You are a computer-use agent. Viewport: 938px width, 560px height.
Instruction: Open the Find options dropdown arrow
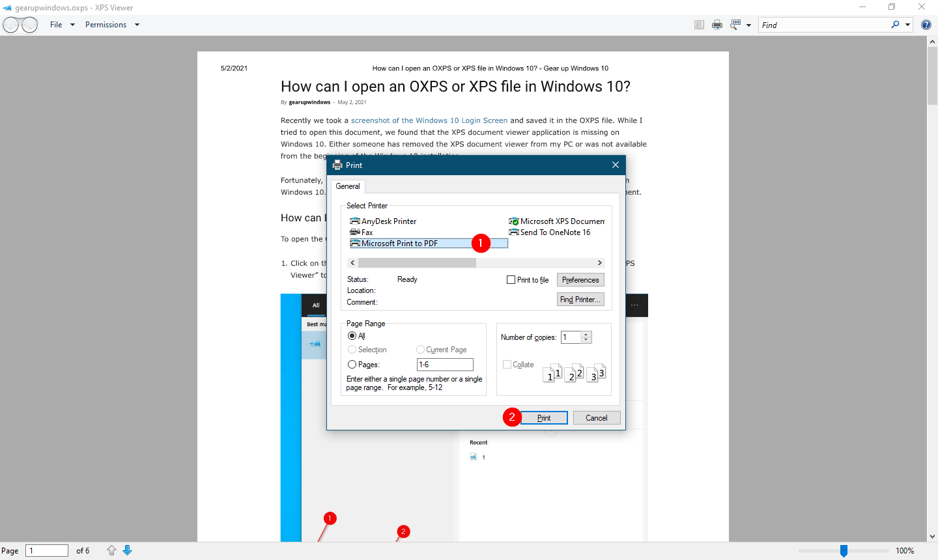[x=905, y=24]
